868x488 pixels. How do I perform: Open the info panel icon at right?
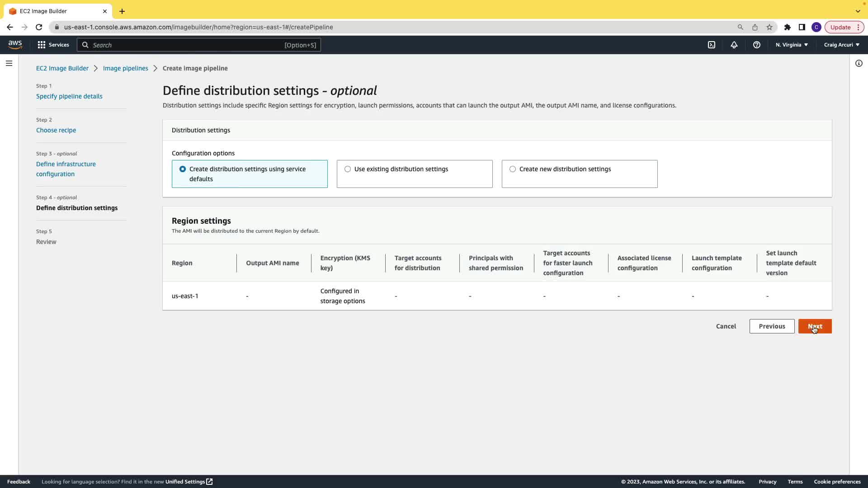(x=859, y=63)
